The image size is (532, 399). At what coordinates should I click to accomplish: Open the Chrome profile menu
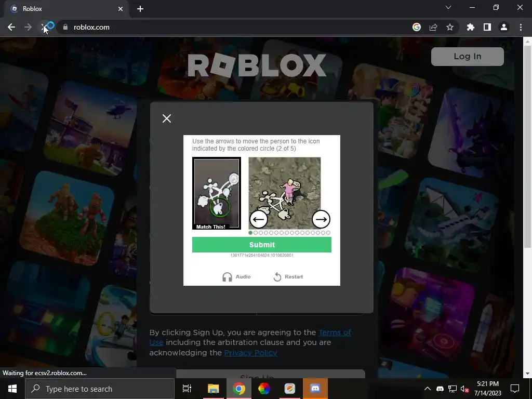(504, 27)
